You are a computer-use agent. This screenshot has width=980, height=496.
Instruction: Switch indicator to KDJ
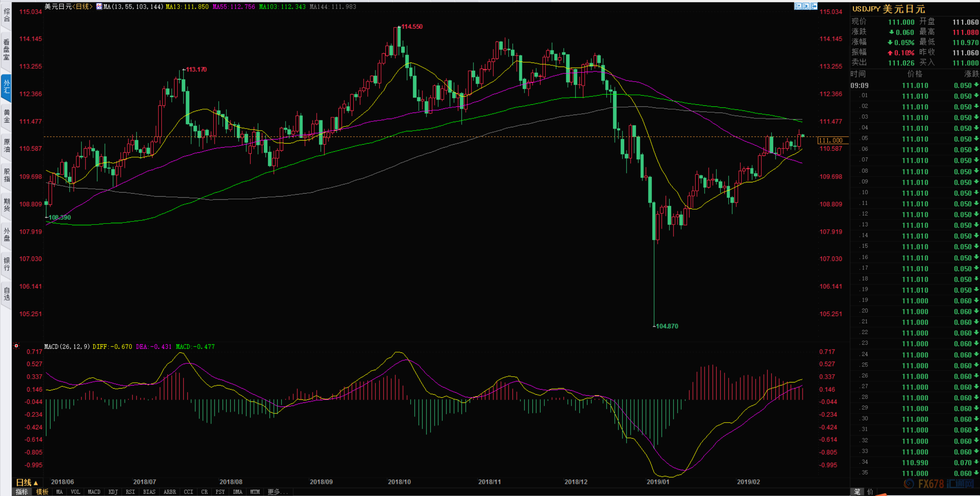pyautogui.click(x=113, y=492)
